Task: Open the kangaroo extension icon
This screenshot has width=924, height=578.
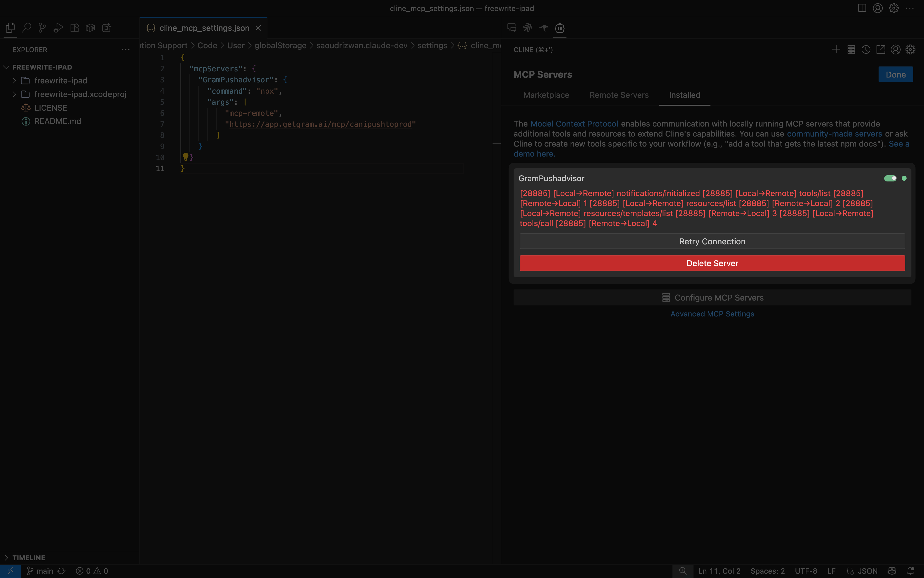Action: coord(544,27)
